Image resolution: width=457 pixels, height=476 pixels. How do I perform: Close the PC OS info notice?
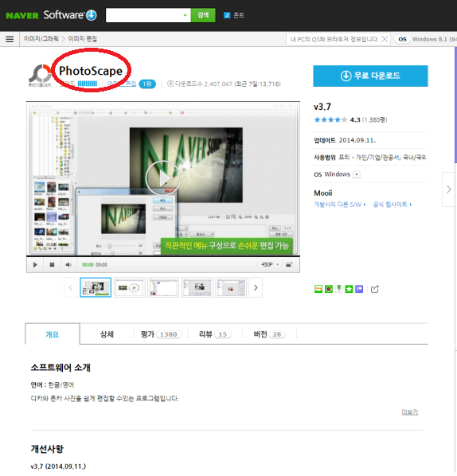pos(385,39)
